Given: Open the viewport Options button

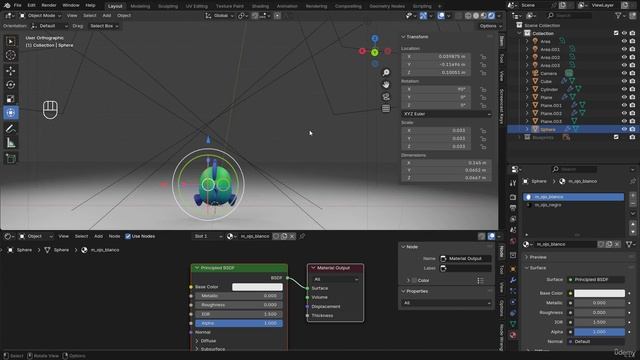Looking at the screenshot, I should 490,26.
